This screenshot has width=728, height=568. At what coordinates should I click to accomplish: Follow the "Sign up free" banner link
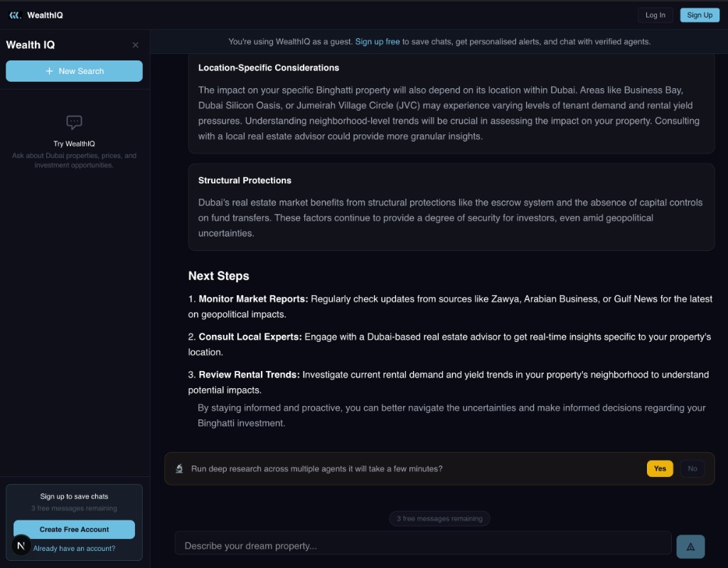click(x=378, y=42)
